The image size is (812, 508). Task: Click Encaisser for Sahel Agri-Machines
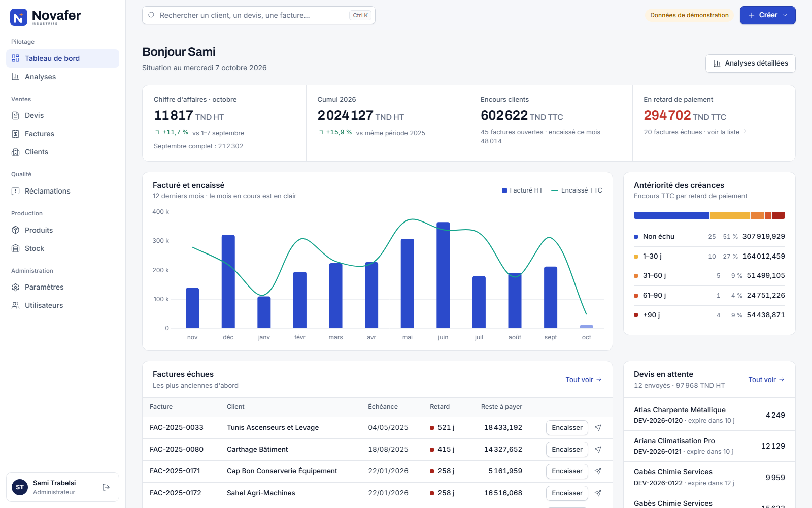click(567, 493)
